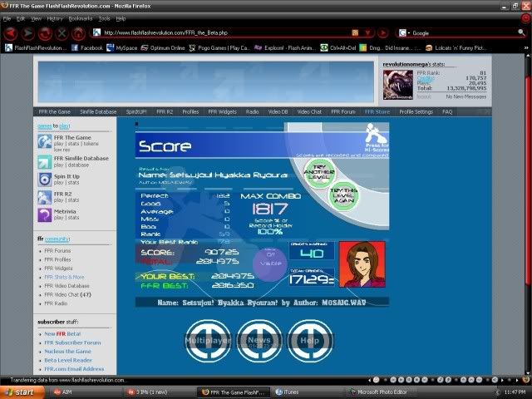Viewport: 532px width, 399px height.
Task: Open the FFR Simfile Database icon
Action: coord(44,160)
